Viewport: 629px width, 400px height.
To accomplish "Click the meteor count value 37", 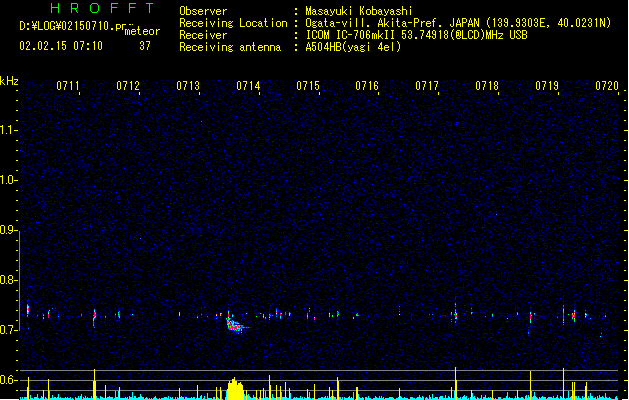I will click(x=145, y=46).
